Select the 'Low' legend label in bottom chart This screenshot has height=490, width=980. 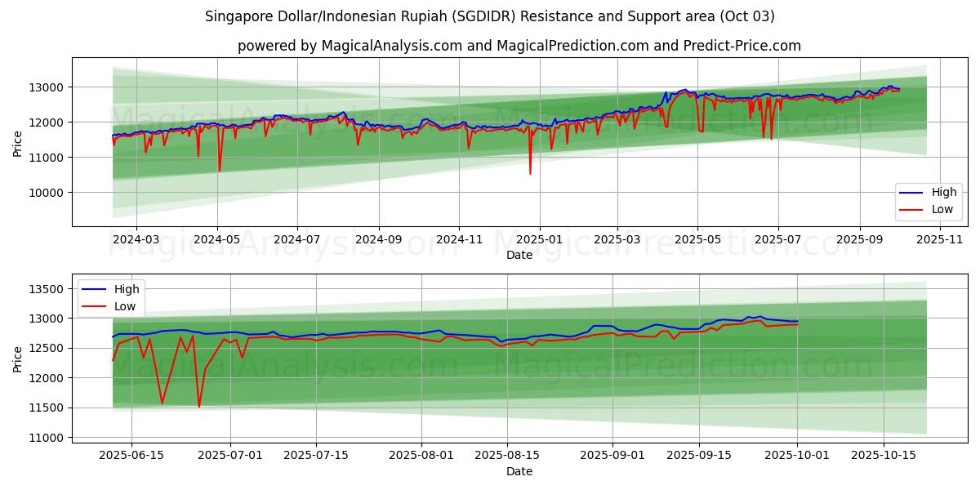click(125, 305)
